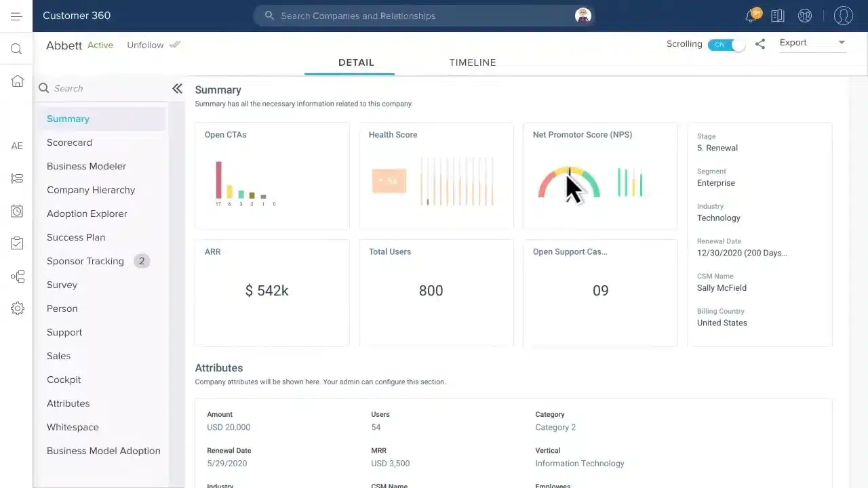Turn off the Scrolling toggle
Image resolution: width=868 pixels, height=488 pixels.
[726, 43]
